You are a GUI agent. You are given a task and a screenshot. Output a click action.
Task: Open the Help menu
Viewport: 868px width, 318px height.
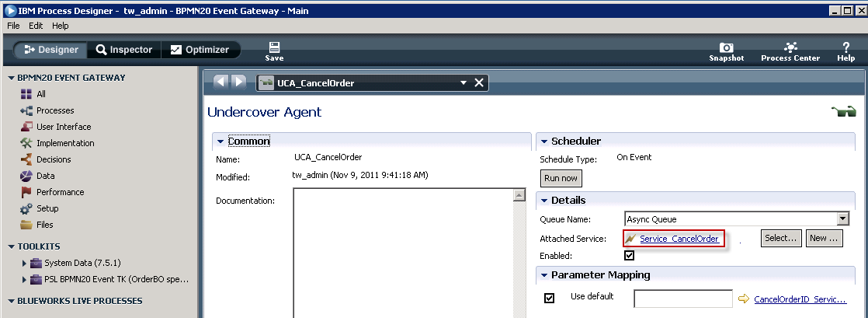point(61,26)
